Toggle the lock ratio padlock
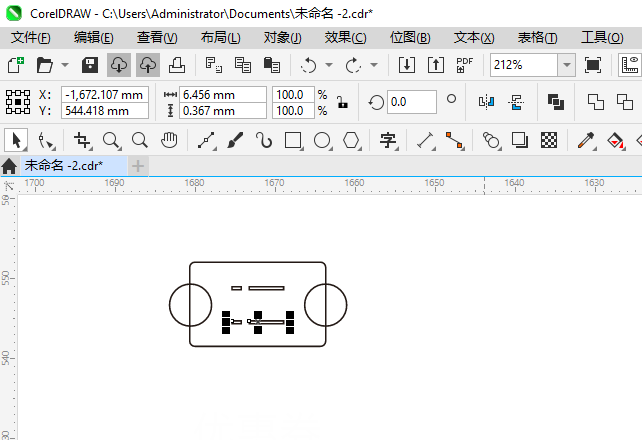Screen dimensions: 642x440 (342, 102)
